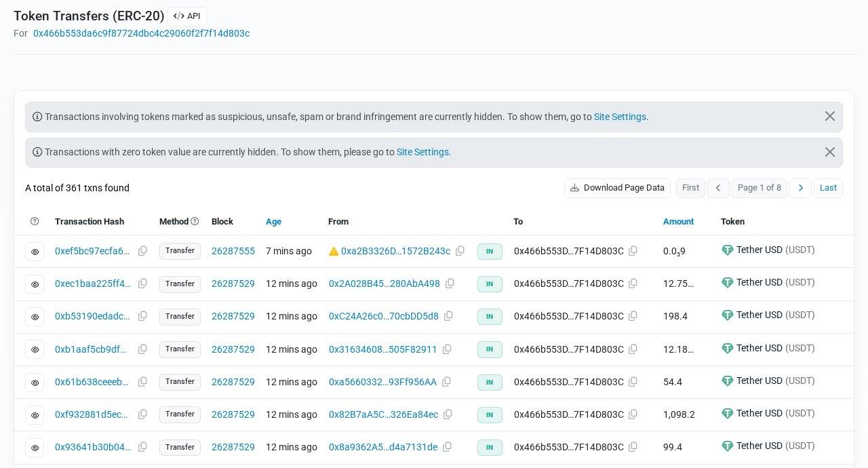Copy from address 0xC24A26c0…70cbDD5d8
Image resolution: width=868 pixels, height=468 pixels.
tap(448, 316)
